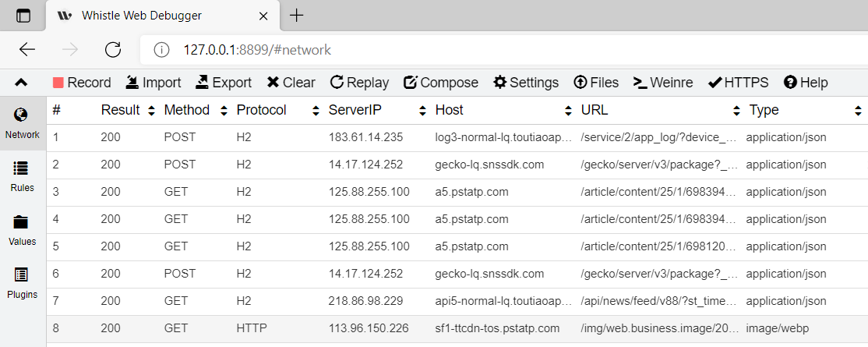This screenshot has height=347, width=868.
Task: View site information icon in address bar
Action: pyautogui.click(x=161, y=50)
